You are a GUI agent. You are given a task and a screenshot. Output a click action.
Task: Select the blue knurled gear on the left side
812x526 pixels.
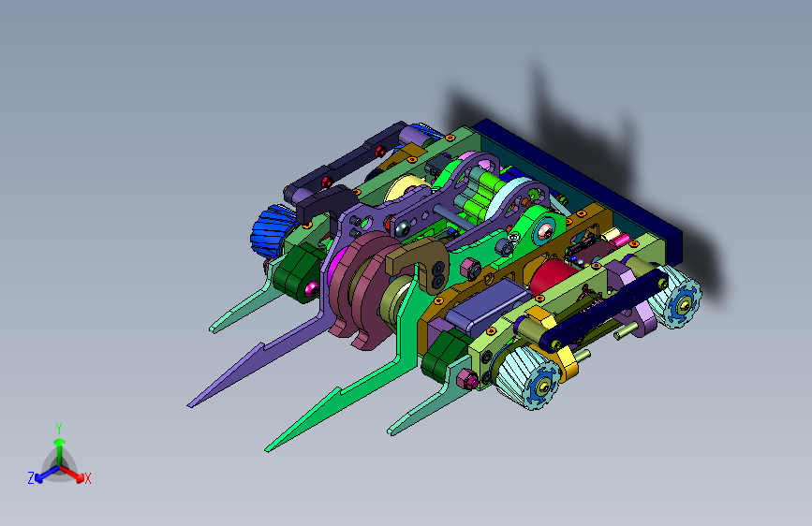coord(271,231)
